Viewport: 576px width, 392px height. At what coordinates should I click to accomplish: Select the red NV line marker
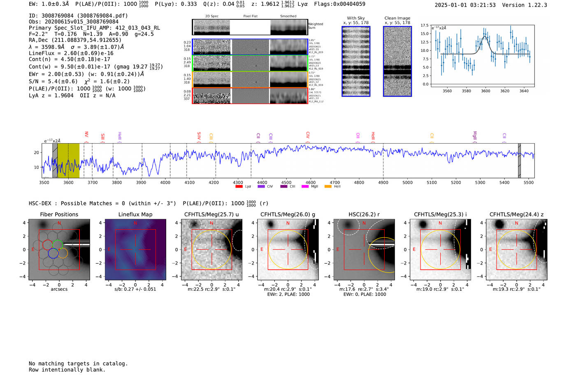pyautogui.click(x=86, y=137)
